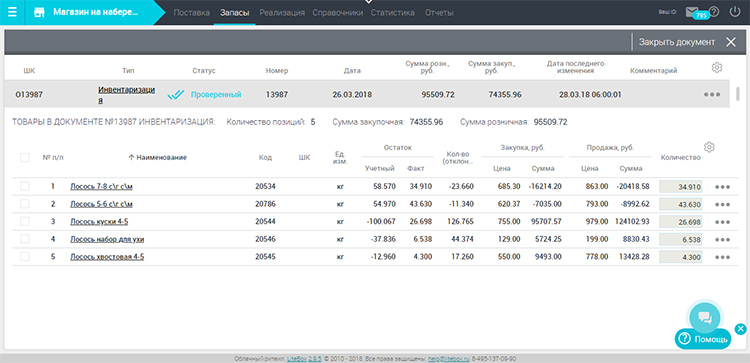Close document with the X icon
750x363 pixels.
730,42
